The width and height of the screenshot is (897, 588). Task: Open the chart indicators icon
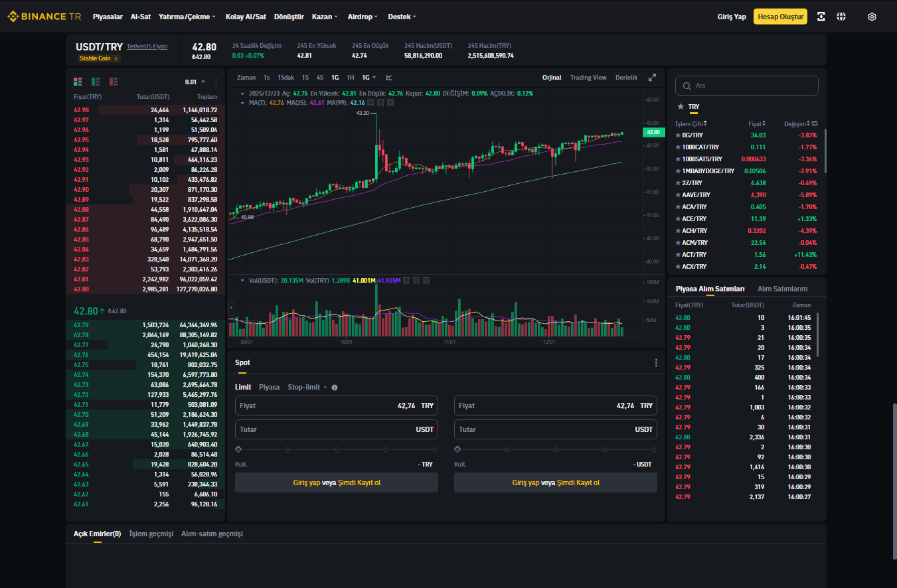[389, 78]
